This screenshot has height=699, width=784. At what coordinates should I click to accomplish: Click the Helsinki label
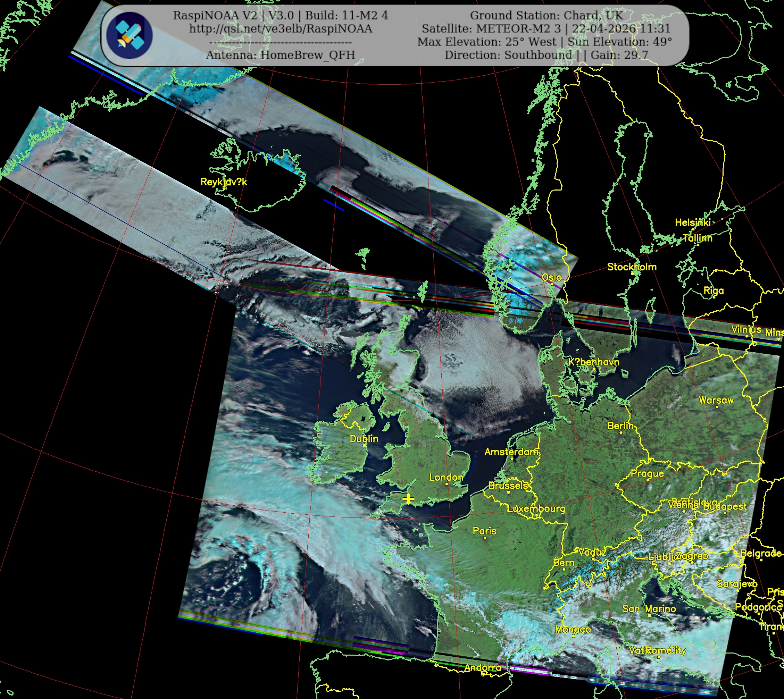point(693,222)
